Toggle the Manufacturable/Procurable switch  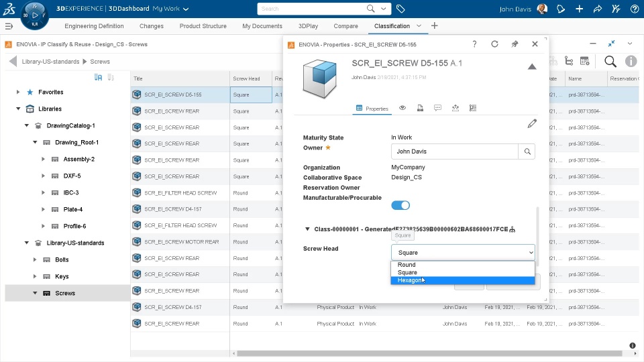400,205
